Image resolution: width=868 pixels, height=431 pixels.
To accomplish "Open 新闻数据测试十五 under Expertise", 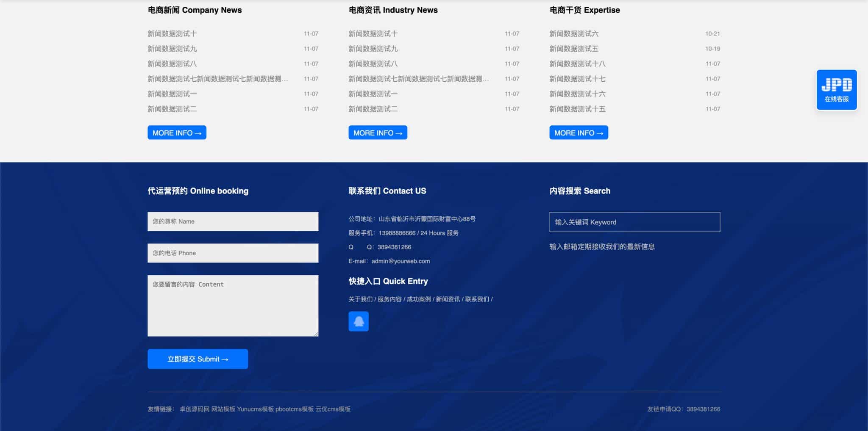I will pos(577,109).
